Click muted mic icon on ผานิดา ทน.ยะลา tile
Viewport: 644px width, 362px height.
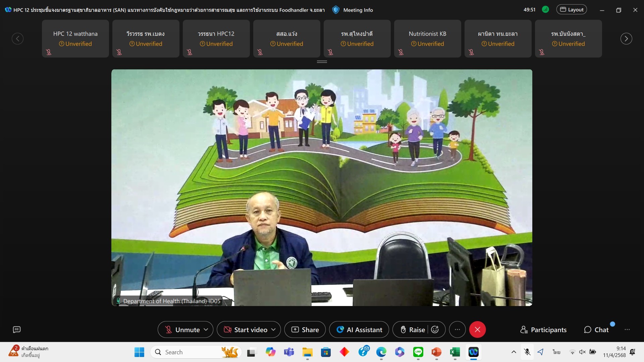pos(471,52)
